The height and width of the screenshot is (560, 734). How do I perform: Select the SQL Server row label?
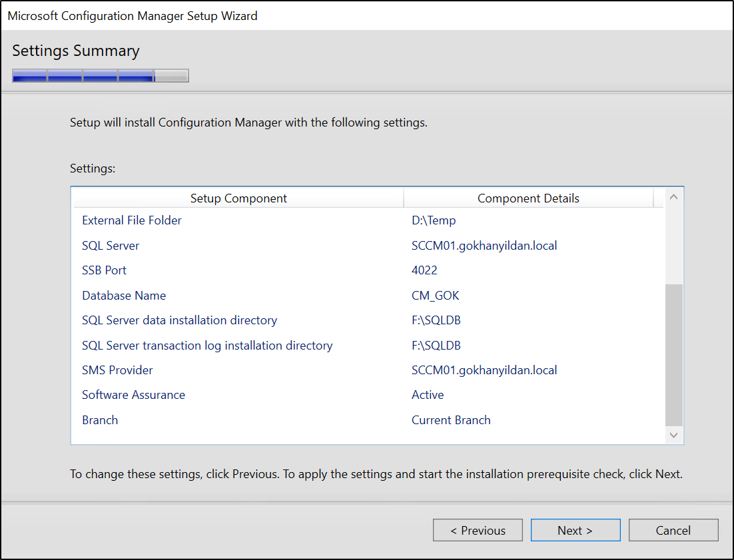[111, 246]
